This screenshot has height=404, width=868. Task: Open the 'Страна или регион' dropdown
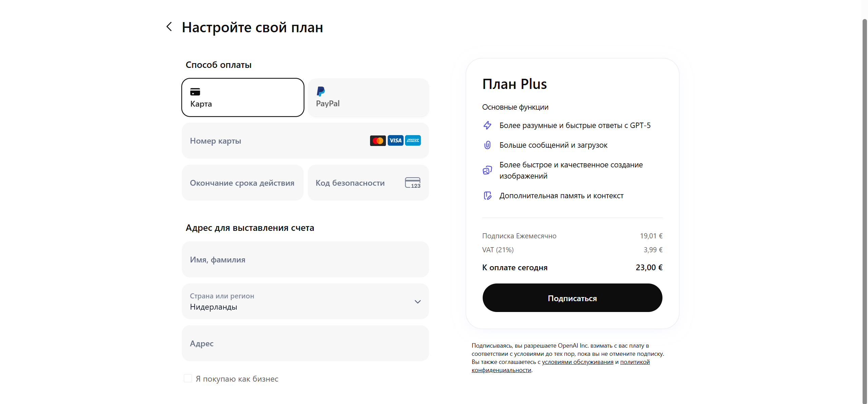298,301
